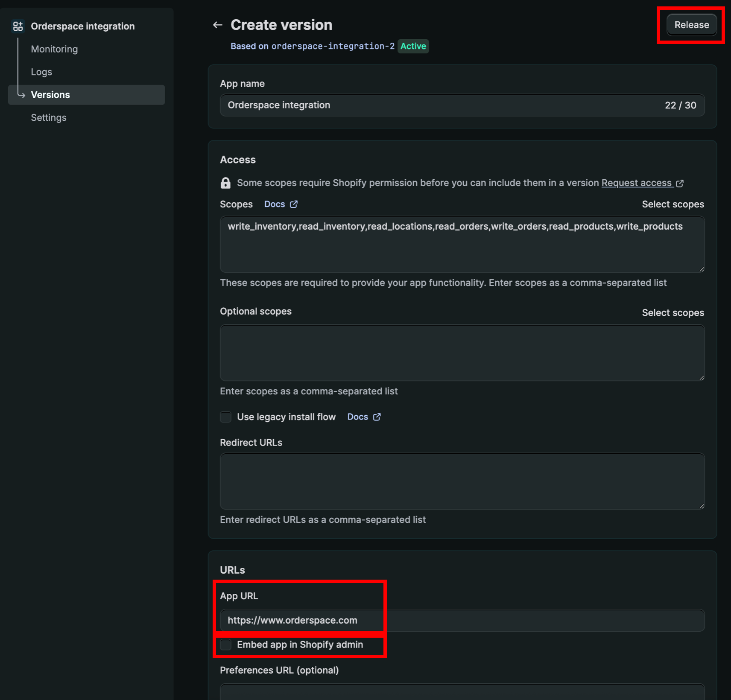This screenshot has height=700, width=731.
Task: Open the Docs link next to Scopes
Action: pyautogui.click(x=275, y=204)
